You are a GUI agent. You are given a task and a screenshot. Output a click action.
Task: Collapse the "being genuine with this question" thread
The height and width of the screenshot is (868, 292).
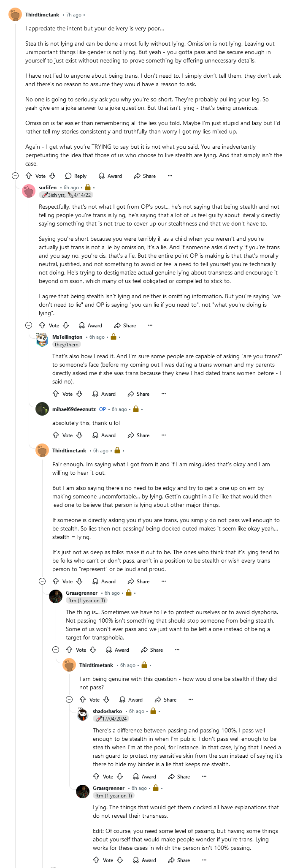pos(69,699)
